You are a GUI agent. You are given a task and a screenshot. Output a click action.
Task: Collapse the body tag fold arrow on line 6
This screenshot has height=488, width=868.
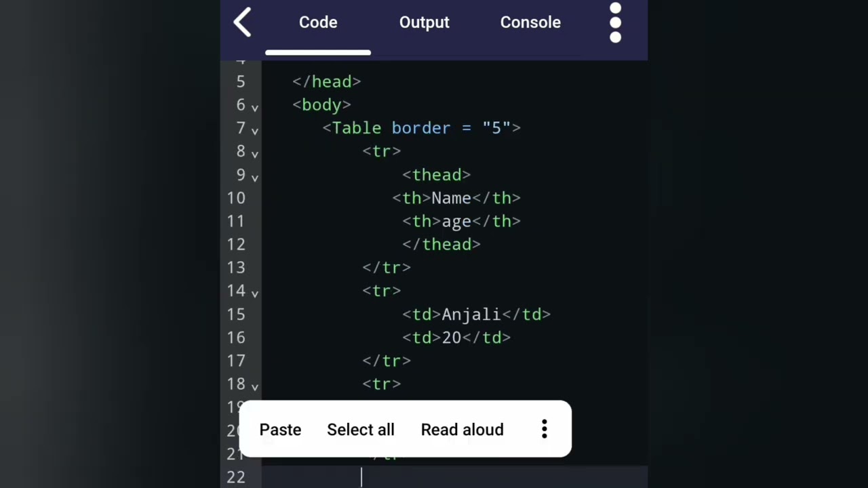(255, 107)
